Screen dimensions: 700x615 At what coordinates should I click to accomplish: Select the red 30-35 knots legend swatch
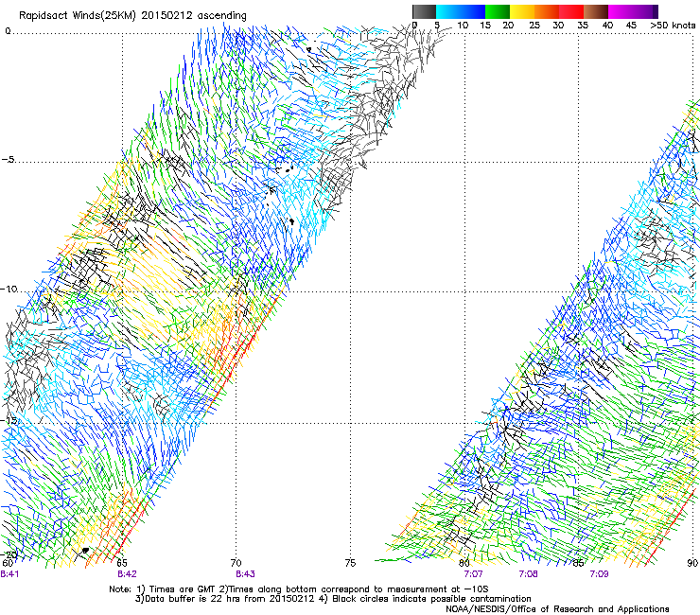tap(571, 11)
